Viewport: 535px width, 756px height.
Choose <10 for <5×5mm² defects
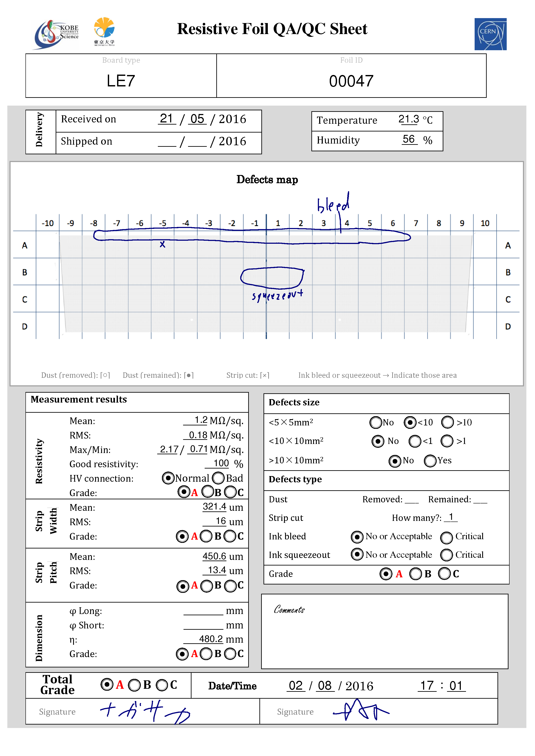pyautogui.click(x=410, y=422)
